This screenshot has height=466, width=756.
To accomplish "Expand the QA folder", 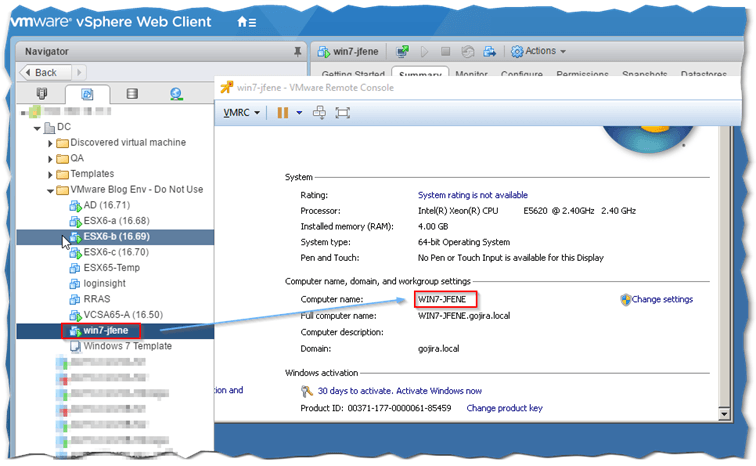I will (50, 159).
